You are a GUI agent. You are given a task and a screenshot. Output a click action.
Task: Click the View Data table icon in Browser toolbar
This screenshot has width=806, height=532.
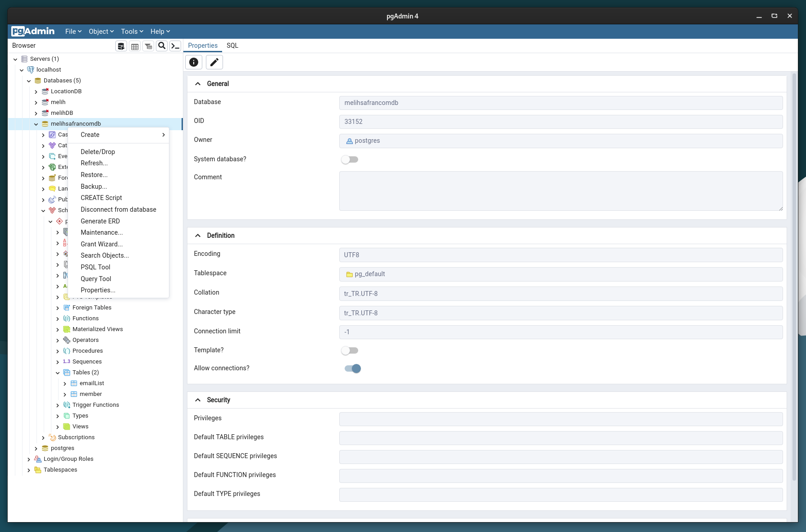(135, 46)
